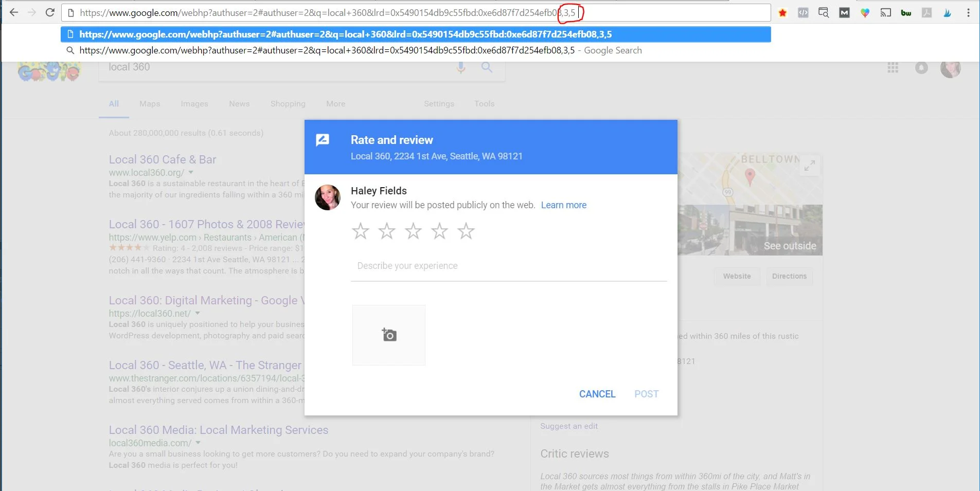The height and width of the screenshot is (491, 980).
Task: Expand the map with the arrows icon
Action: coord(810,166)
